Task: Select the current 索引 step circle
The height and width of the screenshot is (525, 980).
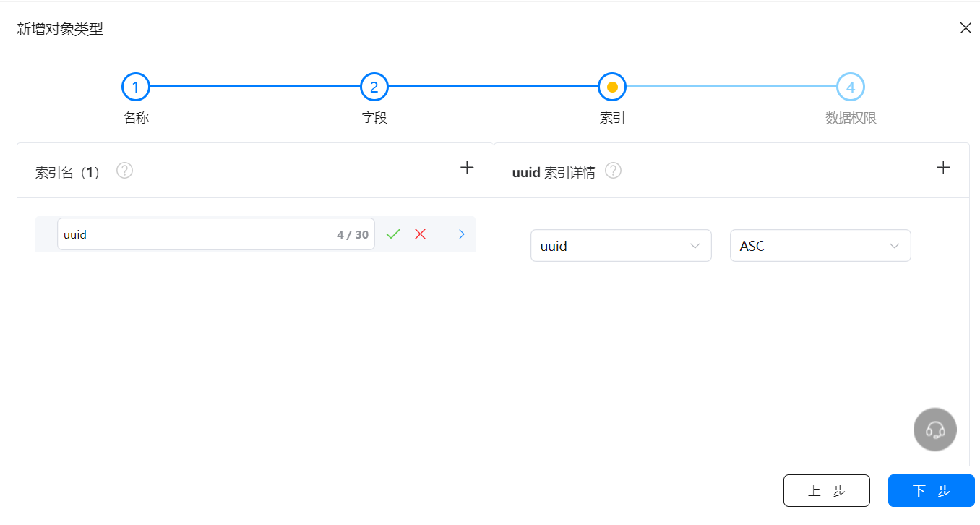Action: [612, 87]
